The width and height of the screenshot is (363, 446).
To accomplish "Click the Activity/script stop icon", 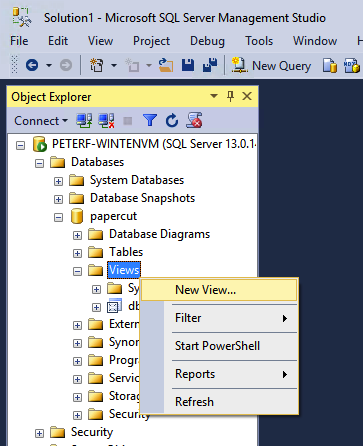I will (194, 120).
